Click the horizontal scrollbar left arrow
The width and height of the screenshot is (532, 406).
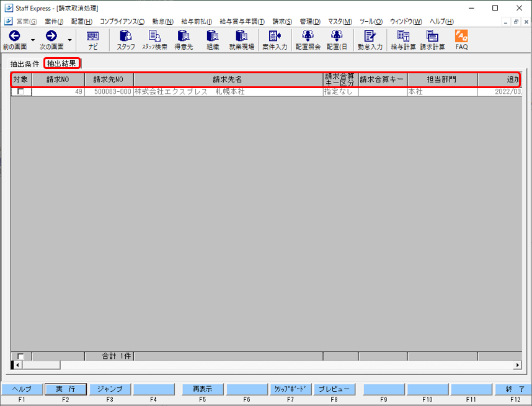coord(18,365)
